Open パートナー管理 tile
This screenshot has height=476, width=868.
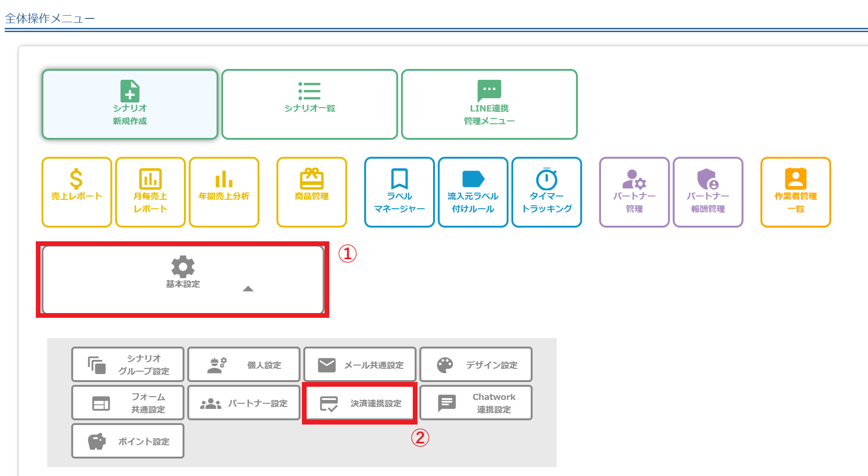[634, 192]
